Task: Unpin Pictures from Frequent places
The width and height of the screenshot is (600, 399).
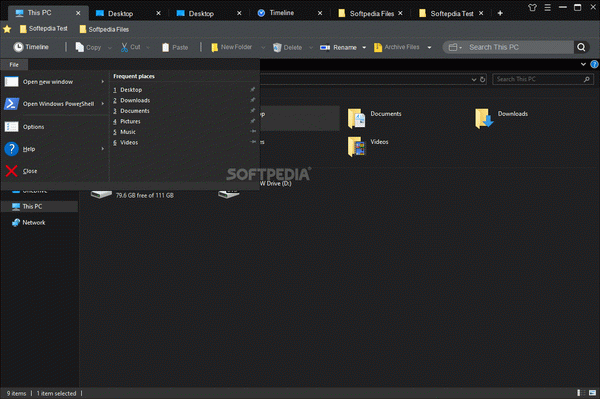Action: [x=253, y=121]
